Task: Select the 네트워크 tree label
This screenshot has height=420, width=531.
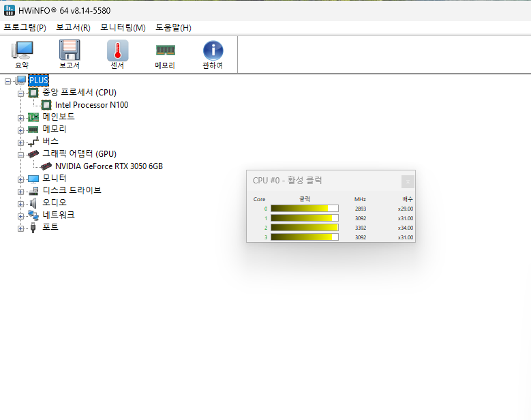Action: pyautogui.click(x=58, y=215)
